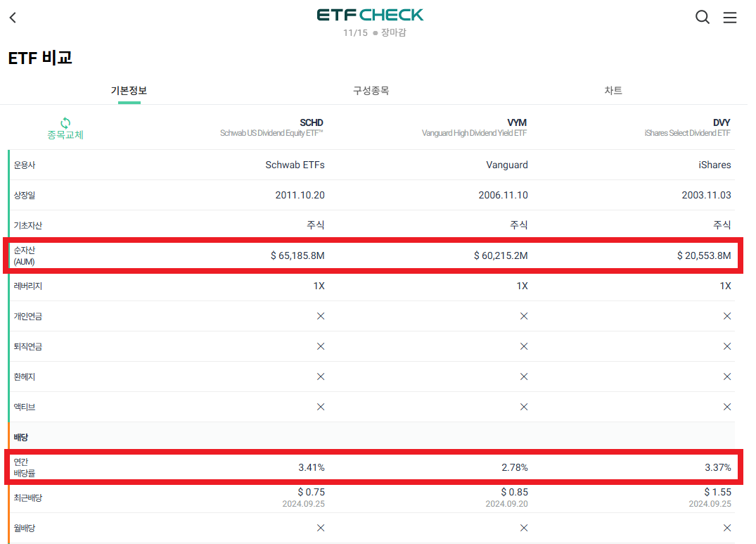Image resolution: width=756 pixels, height=544 pixels.
Task: Click the ETF CHECK logo
Action: [371, 14]
